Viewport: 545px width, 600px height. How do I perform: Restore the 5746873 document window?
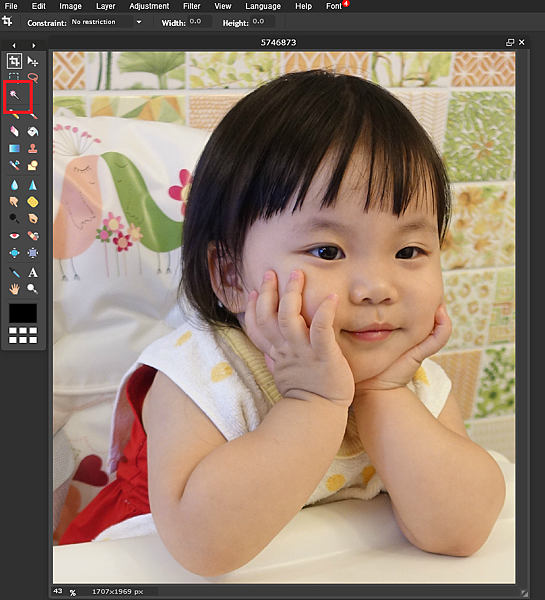[510, 42]
